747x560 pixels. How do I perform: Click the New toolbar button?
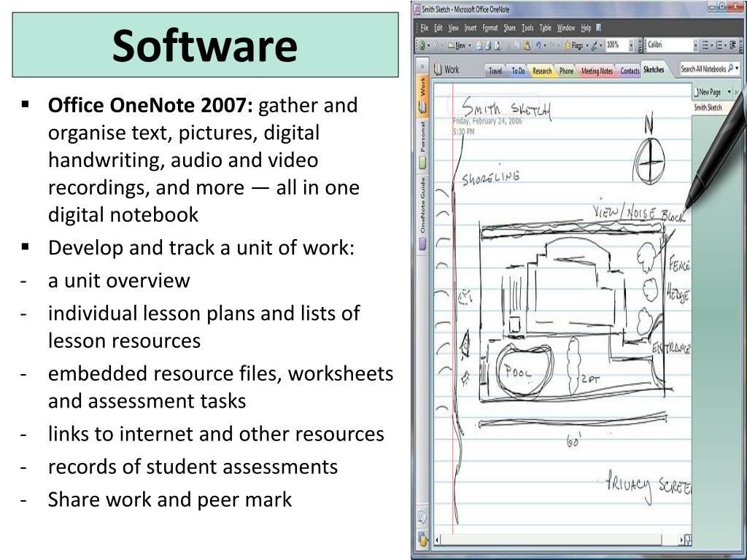[457, 46]
